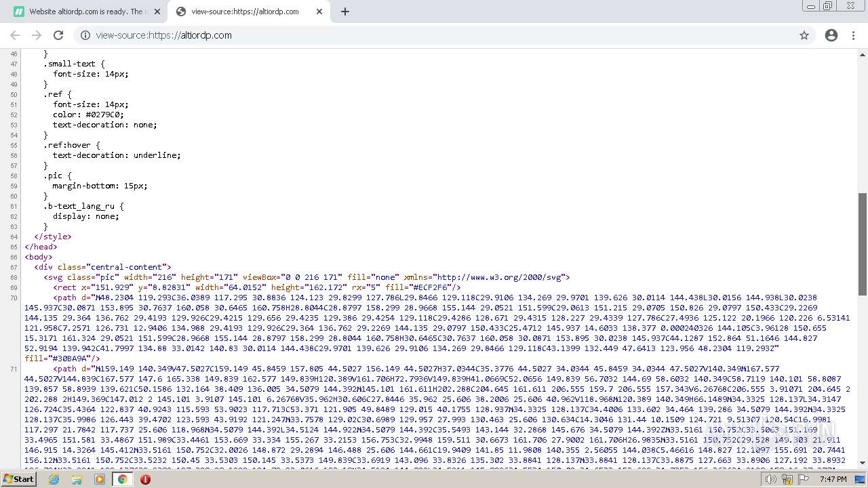Click the 'color: #0279C0;' line
Screen dimensions: 868x488
[88, 115]
